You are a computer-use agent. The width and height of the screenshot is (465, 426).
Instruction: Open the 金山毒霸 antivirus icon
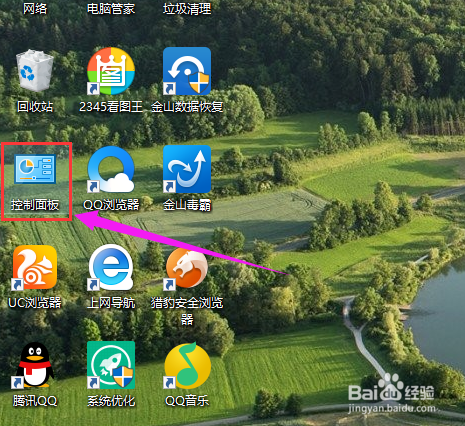187,169
